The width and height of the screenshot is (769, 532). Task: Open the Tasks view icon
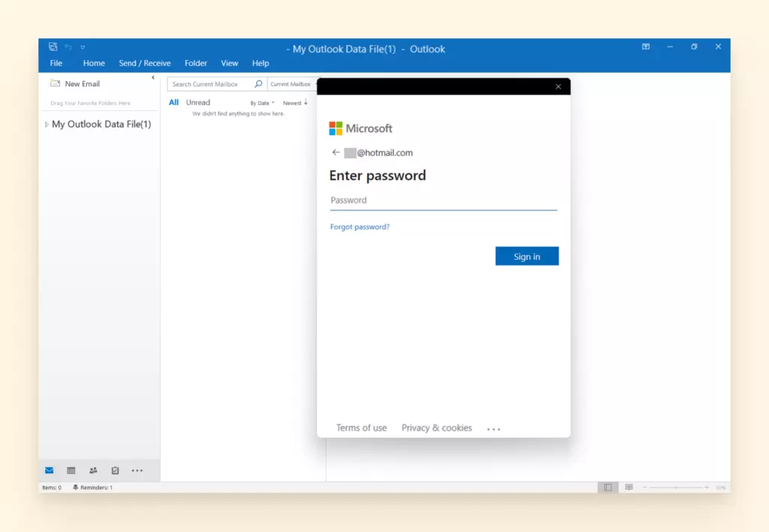coord(114,470)
